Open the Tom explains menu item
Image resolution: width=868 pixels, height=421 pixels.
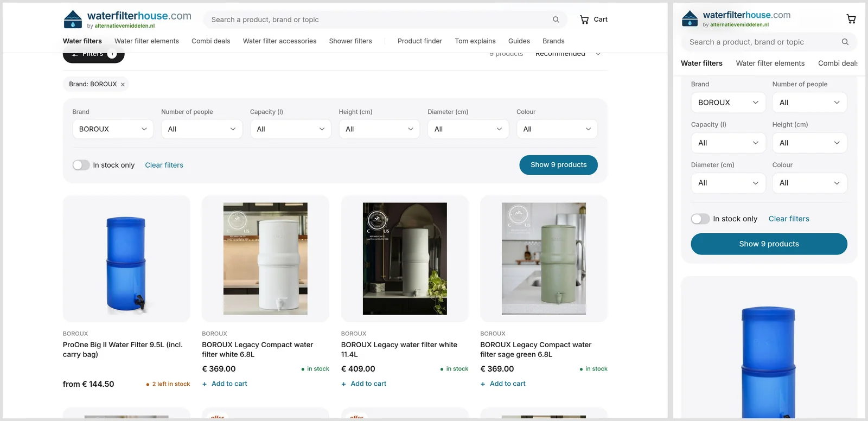click(475, 41)
